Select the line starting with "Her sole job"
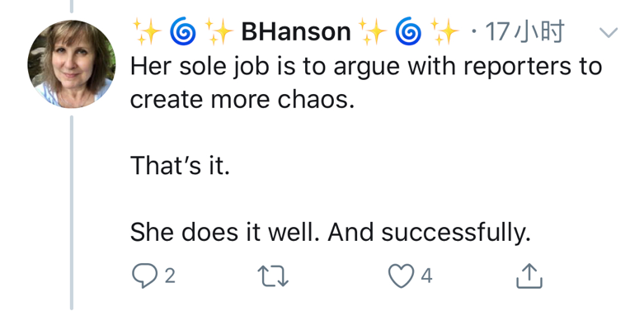 [x=366, y=67]
